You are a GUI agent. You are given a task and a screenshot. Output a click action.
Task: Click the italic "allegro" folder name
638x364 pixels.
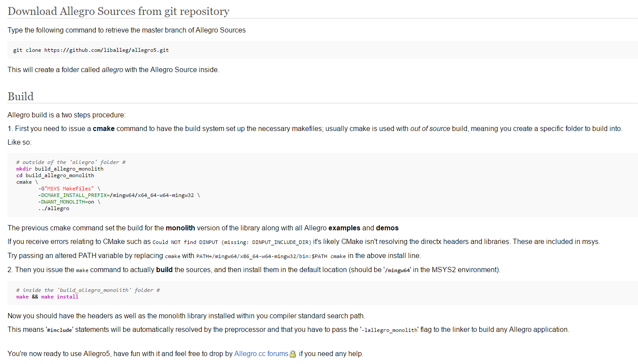[113, 69]
